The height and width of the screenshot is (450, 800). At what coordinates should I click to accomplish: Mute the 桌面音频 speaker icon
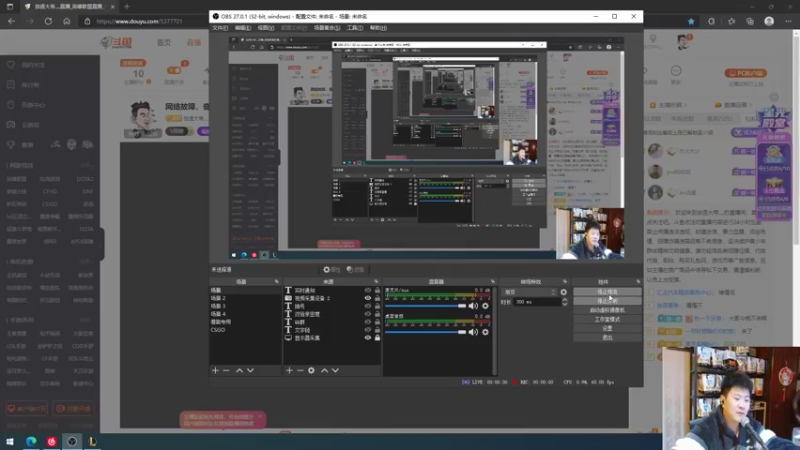tap(473, 332)
